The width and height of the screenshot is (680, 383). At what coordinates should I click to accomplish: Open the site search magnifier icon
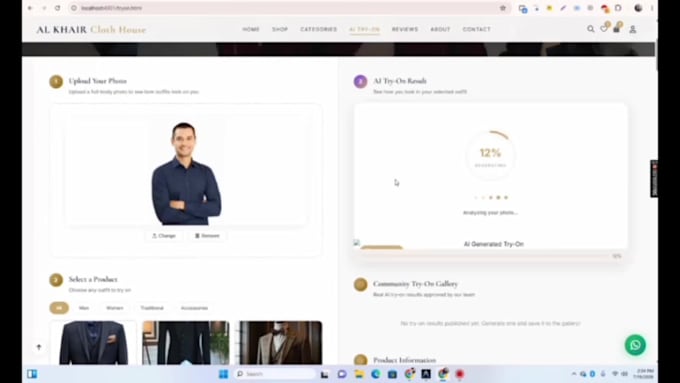pos(591,29)
